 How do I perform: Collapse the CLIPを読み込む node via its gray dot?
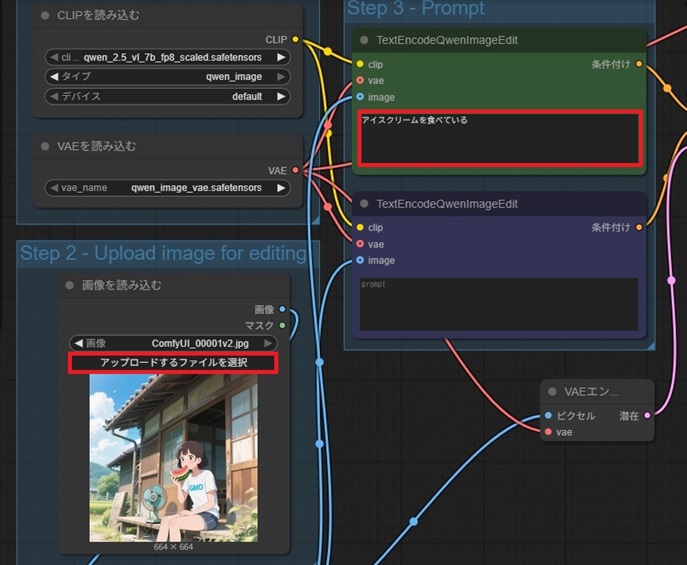click(46, 16)
